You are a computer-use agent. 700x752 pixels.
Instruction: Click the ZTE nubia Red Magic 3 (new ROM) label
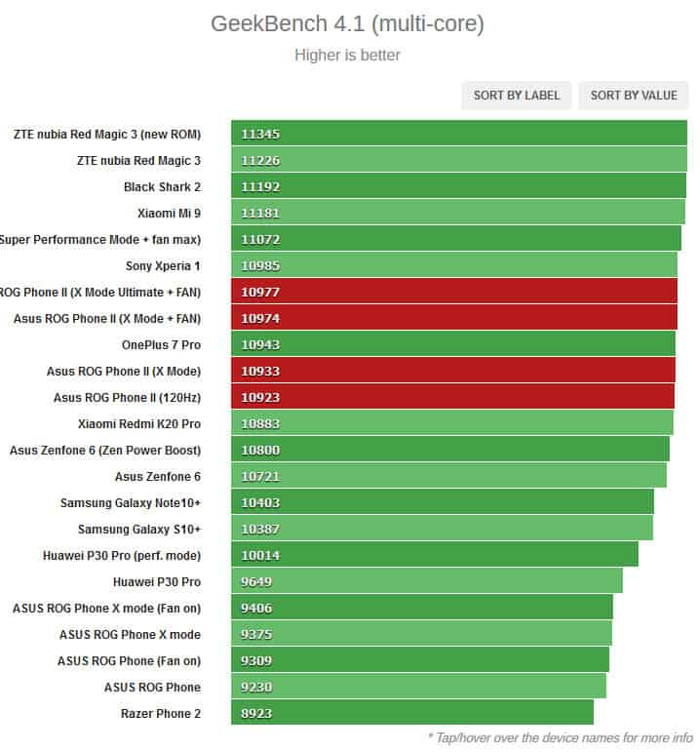point(107,134)
